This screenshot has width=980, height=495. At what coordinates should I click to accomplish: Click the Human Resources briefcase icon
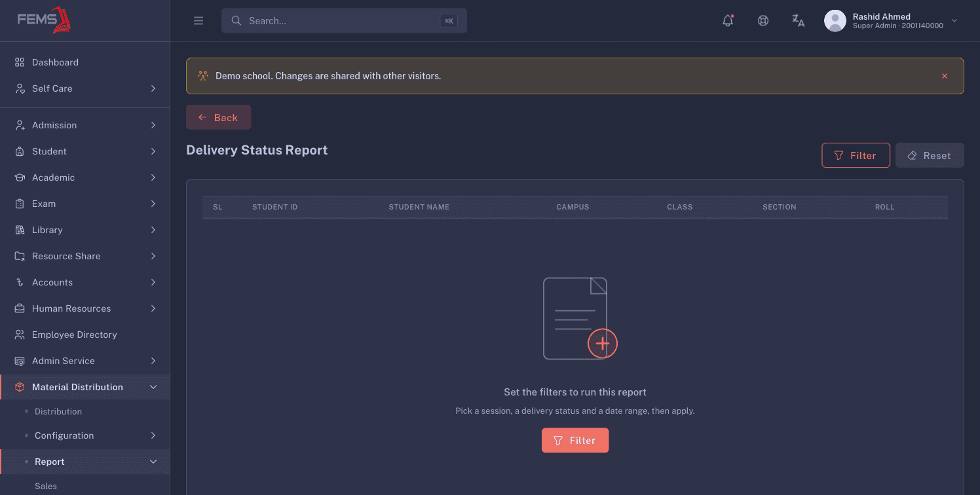[x=20, y=308]
